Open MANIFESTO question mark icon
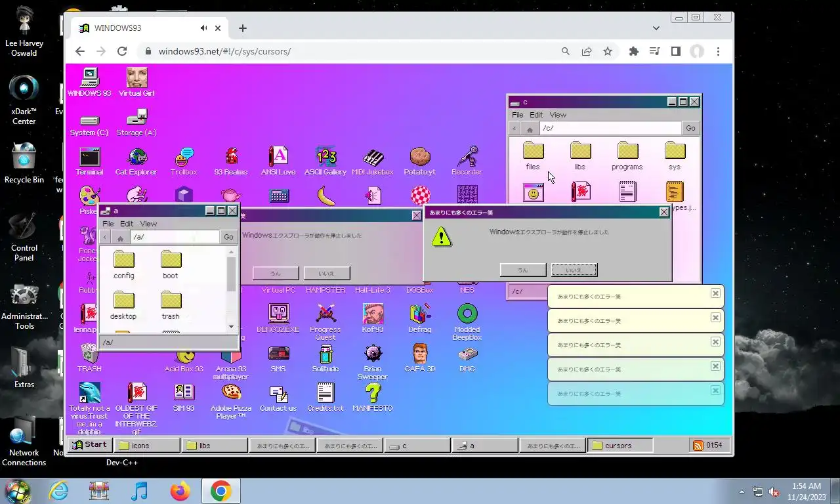 [373, 398]
